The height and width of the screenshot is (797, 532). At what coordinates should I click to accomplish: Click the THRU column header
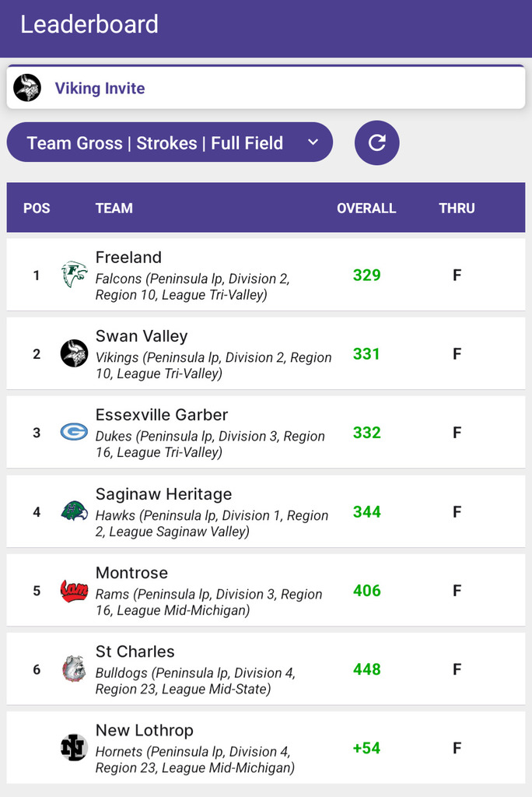(x=457, y=208)
